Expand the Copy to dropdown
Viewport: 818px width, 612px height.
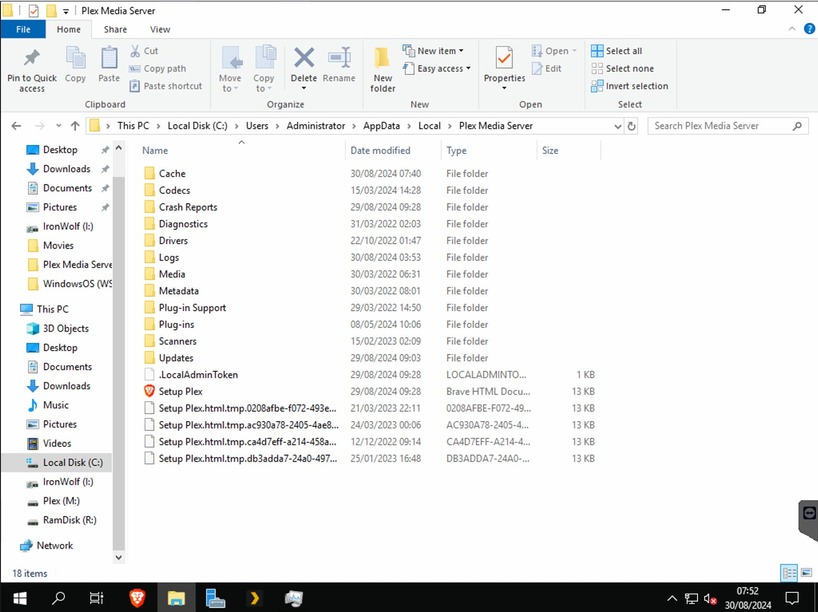pyautogui.click(x=263, y=83)
